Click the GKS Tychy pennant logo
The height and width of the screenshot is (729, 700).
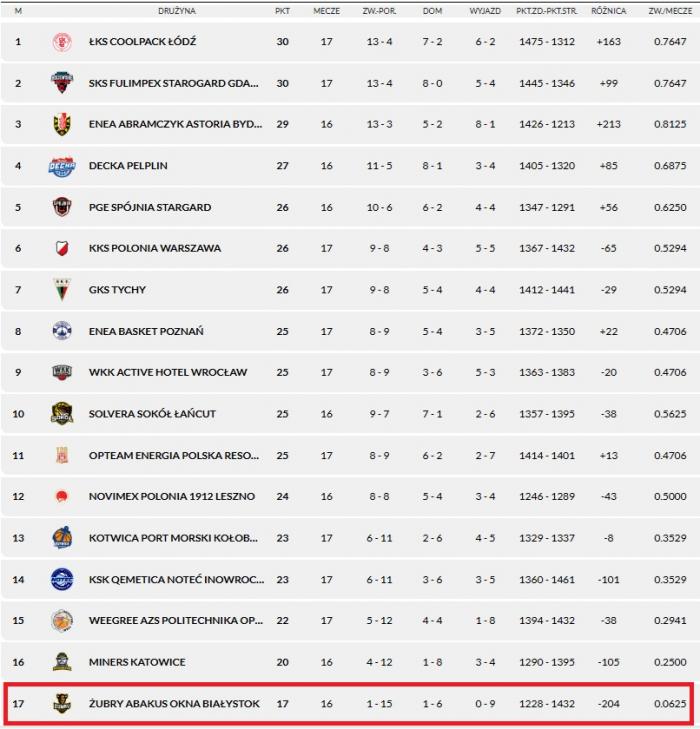[x=62, y=290]
